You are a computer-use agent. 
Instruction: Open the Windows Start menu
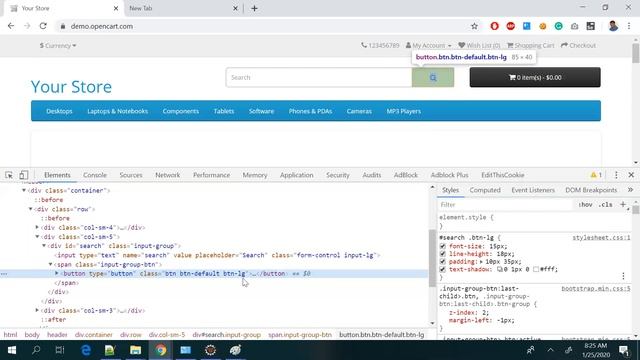tap(11, 350)
